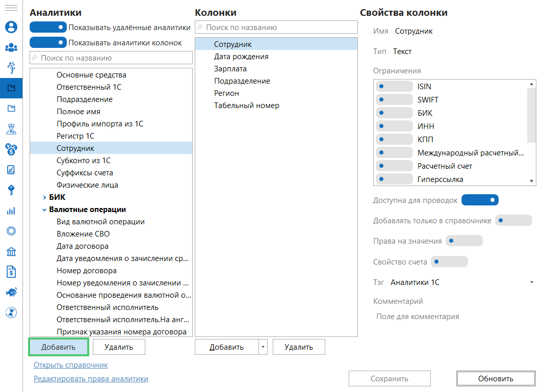Open the bank building sidebar icon
The height and width of the screenshot is (392, 544).
[11, 251]
